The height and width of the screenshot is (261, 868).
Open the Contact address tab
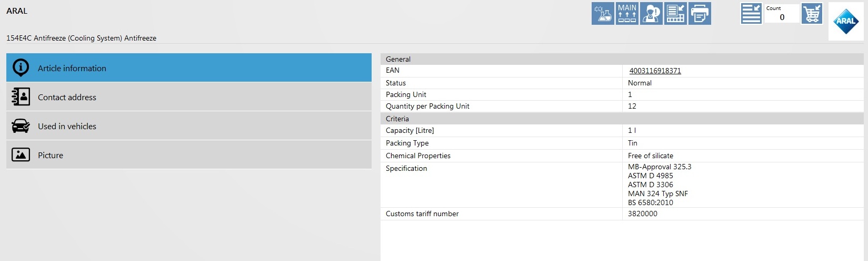[189, 96]
